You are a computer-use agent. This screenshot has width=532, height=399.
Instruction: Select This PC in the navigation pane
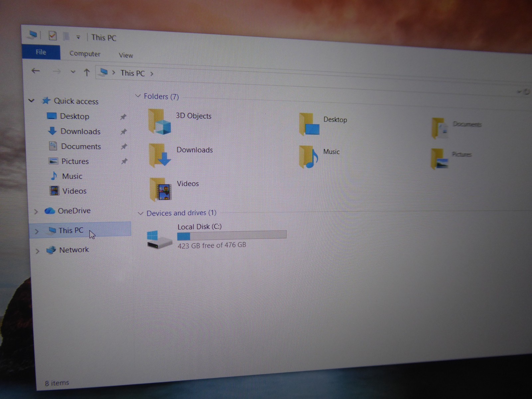coord(71,230)
